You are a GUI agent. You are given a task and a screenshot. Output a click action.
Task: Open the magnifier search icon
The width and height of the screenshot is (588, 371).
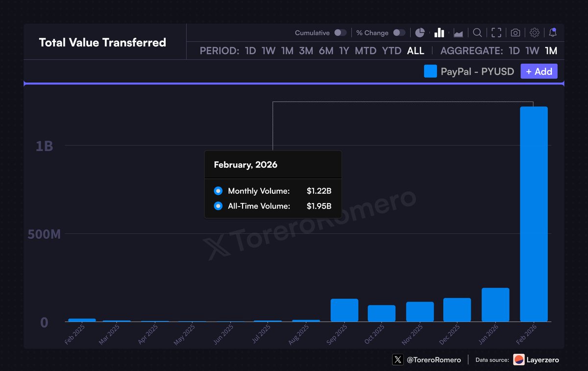pyautogui.click(x=477, y=33)
